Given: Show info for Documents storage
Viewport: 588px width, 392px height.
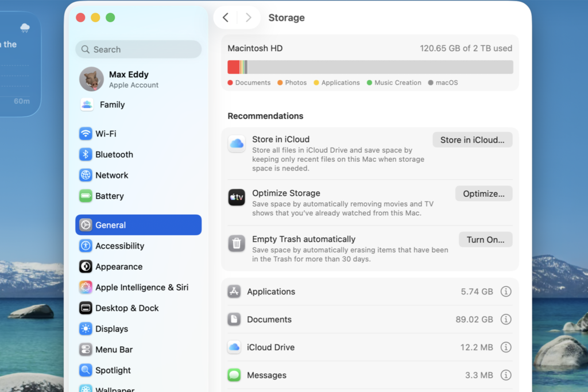Looking at the screenshot, I should (506, 319).
